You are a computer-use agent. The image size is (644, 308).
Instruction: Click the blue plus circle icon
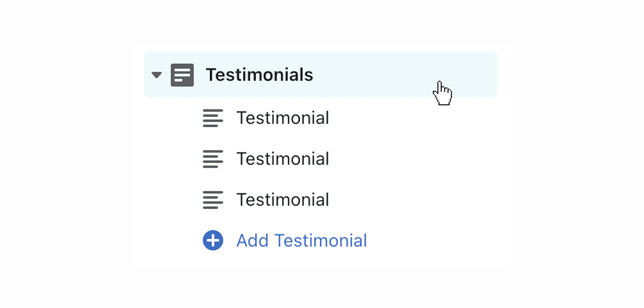point(213,240)
